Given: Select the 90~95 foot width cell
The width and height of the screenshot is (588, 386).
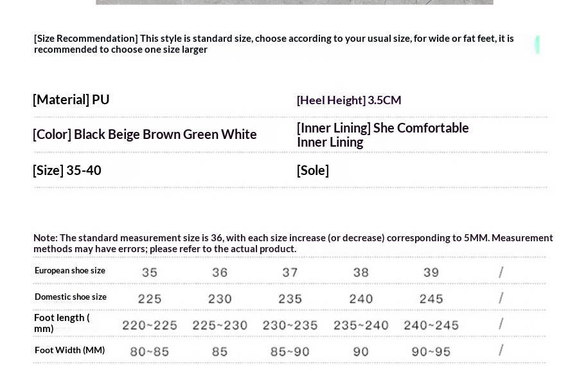Looking at the screenshot, I should click(431, 351).
